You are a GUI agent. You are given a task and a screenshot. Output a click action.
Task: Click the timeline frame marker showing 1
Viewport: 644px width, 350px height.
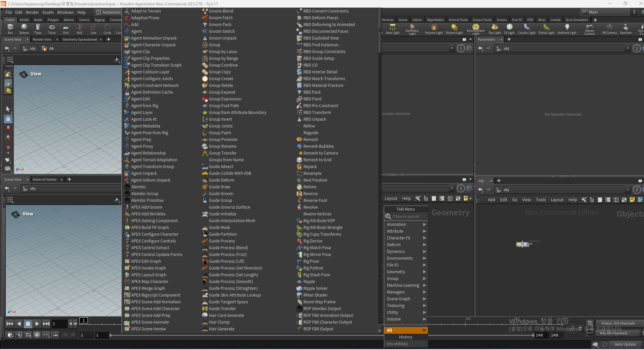84,320
